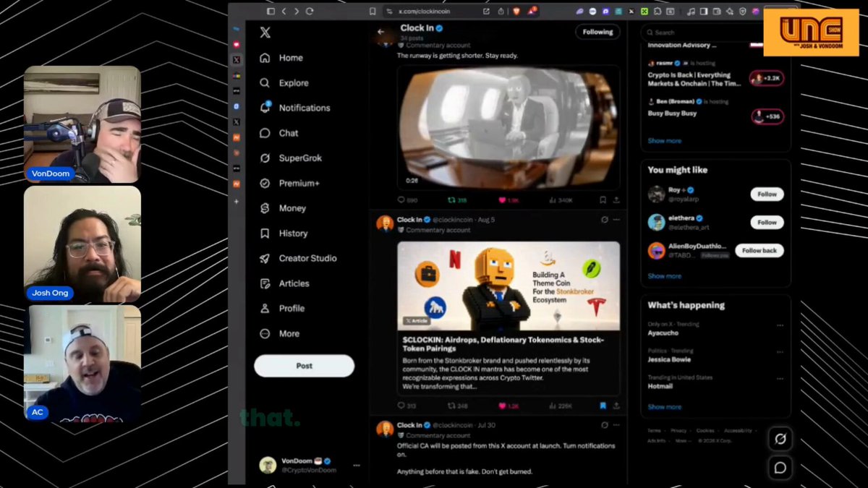Share the article post

[x=616, y=406]
